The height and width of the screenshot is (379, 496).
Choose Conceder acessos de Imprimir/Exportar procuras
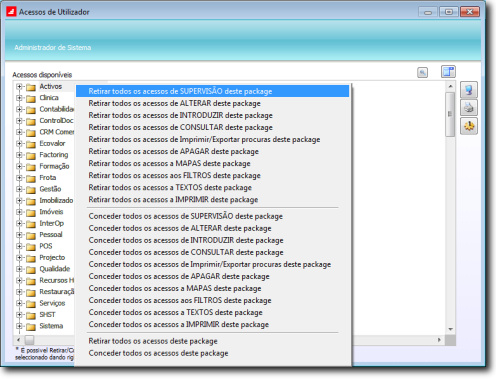click(x=213, y=264)
